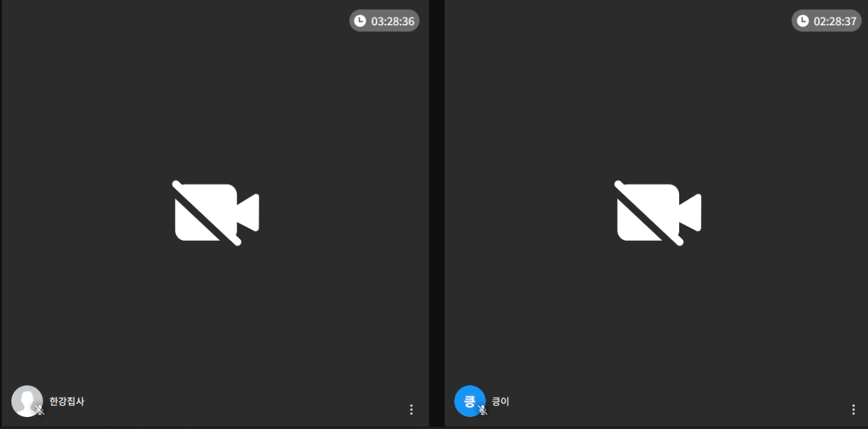Select 한강집사's whole video tile

pyautogui.click(x=216, y=213)
